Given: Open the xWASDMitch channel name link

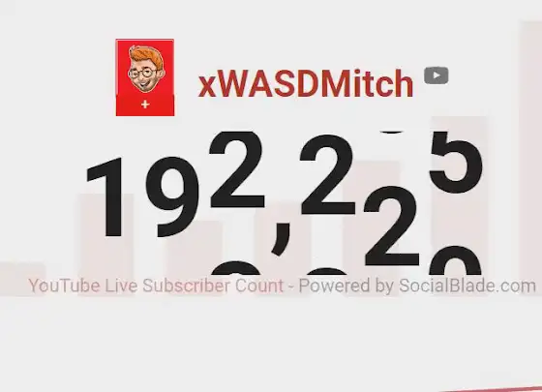Looking at the screenshot, I should click(306, 83).
